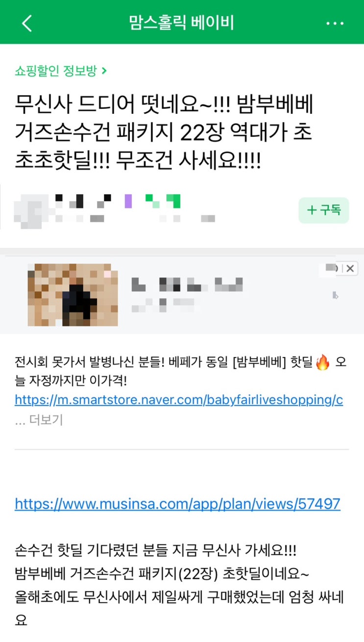Open the m.smartstore.naver.com babyfairliveshopping link
This screenshot has width=364, height=642.
(x=179, y=400)
